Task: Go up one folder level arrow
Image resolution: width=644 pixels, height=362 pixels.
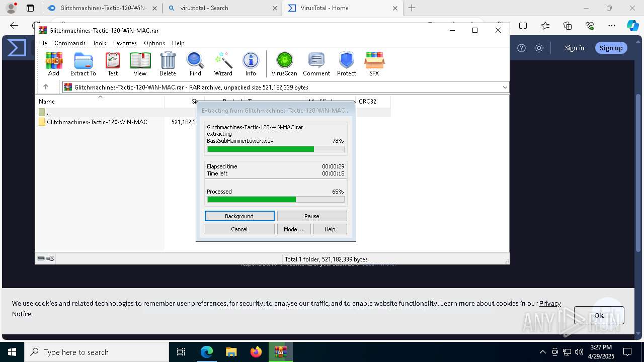Action: point(46,87)
